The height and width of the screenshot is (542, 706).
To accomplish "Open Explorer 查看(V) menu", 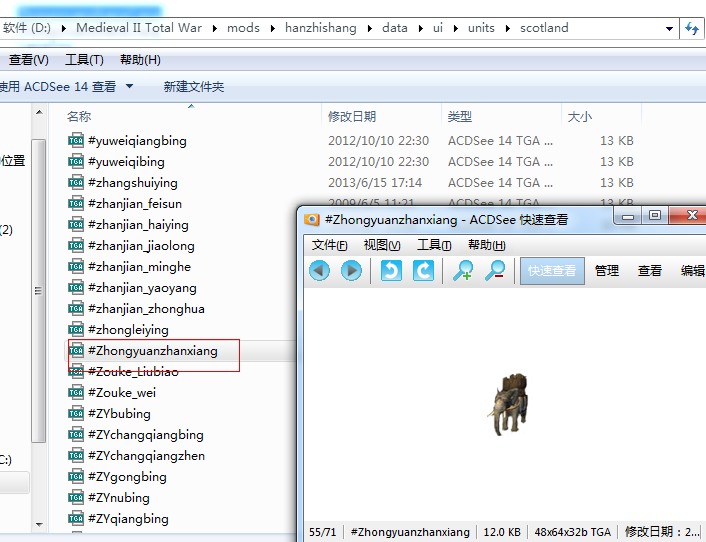I will click(28, 60).
